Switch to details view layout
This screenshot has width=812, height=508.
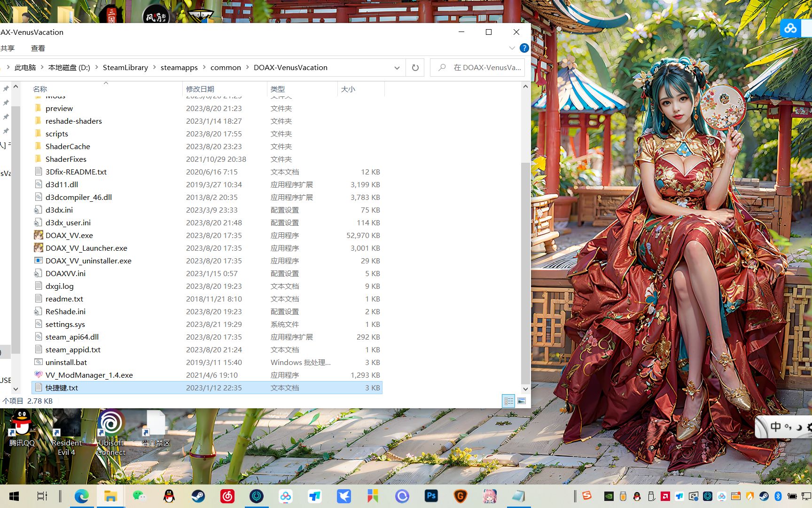[x=509, y=401]
